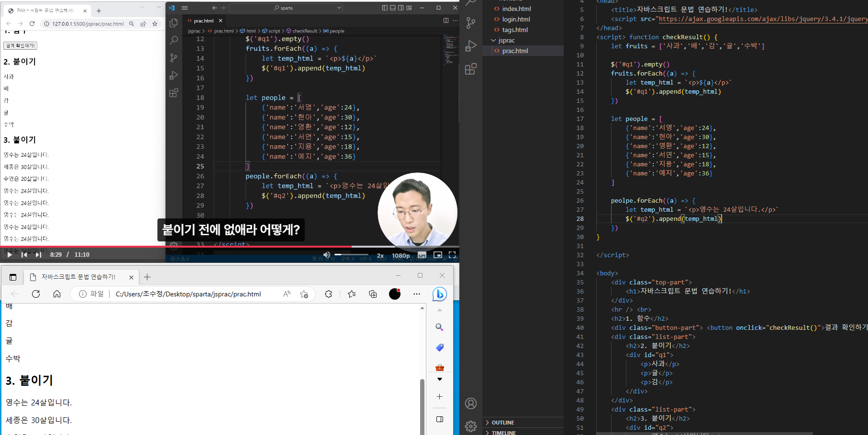Click 세종은 30살입니다. in the Edge page
This screenshot has height=435, width=868.
pos(39,420)
